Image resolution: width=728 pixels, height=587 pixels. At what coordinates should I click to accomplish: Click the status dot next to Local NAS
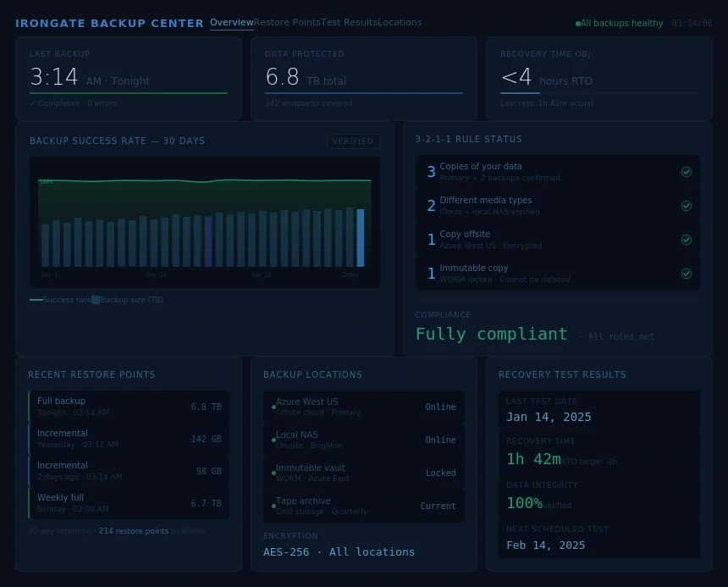click(273, 440)
